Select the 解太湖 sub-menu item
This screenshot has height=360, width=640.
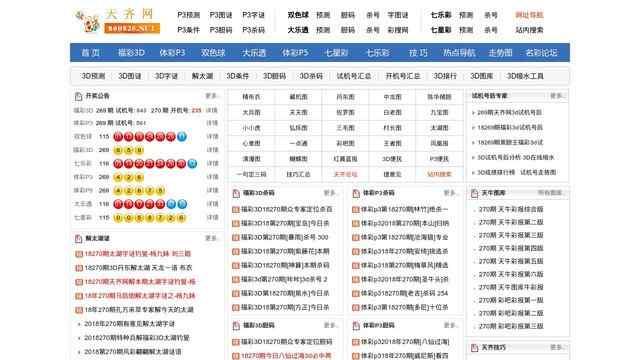(x=202, y=76)
